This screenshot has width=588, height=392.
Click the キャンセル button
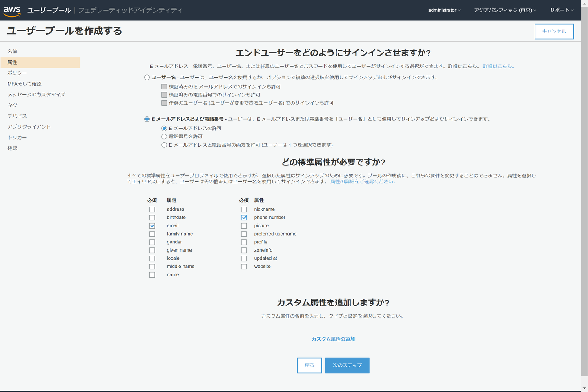(554, 31)
